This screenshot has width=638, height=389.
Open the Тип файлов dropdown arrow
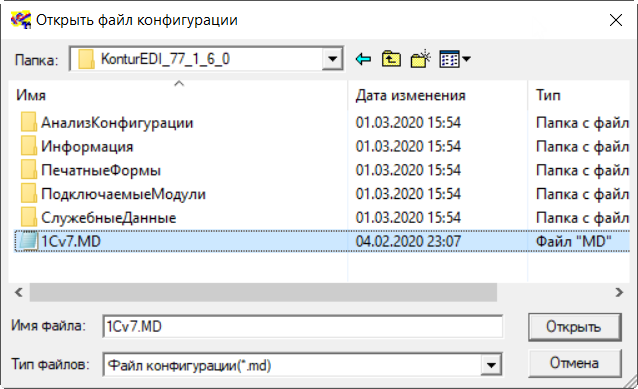point(491,365)
